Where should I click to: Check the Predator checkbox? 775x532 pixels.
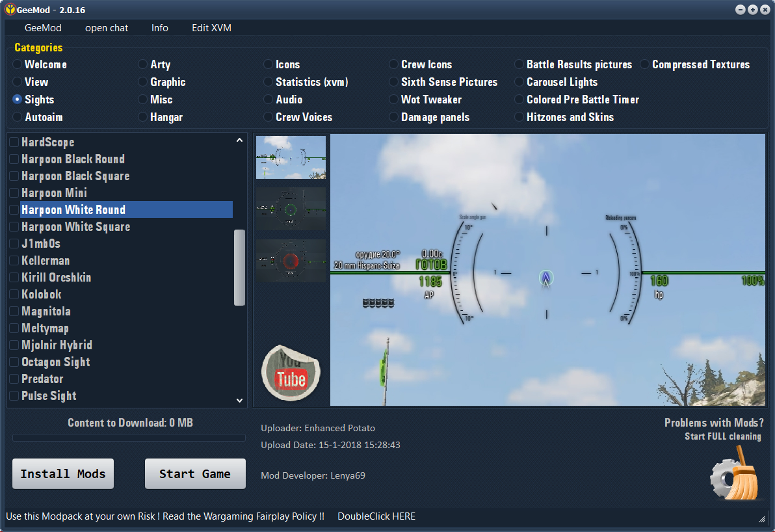point(14,379)
